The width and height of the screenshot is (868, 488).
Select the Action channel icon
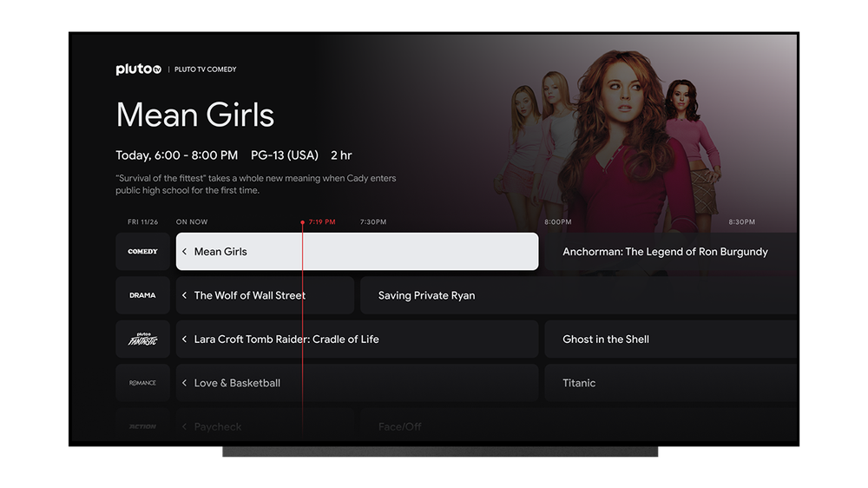tap(143, 426)
